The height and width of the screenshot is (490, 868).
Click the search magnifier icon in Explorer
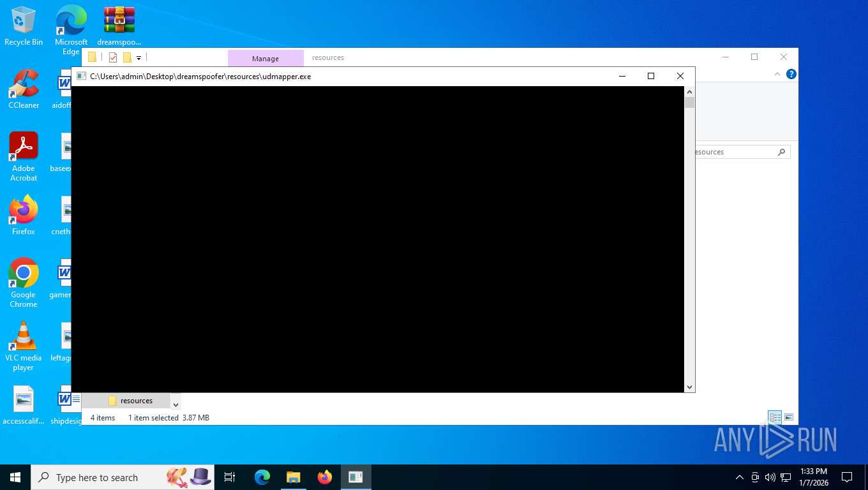tap(781, 152)
